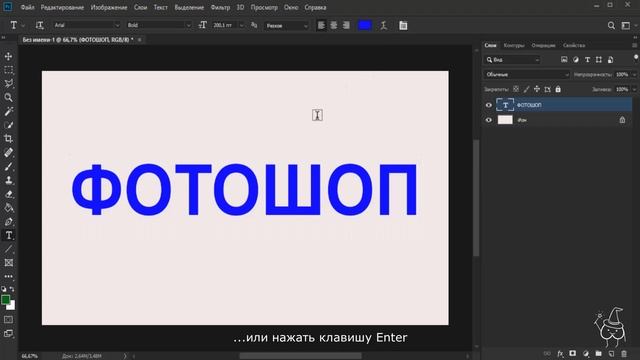The width and height of the screenshot is (640, 360).
Task: Open the layer blend mode dropdown
Action: point(526,75)
